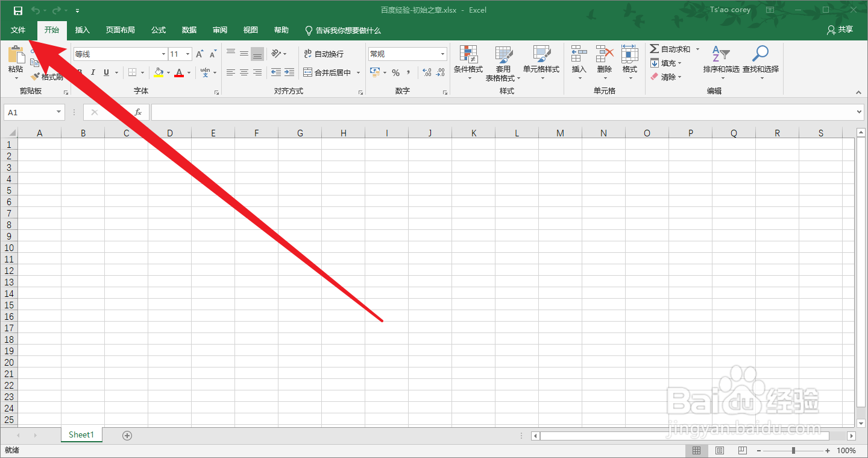Open 排序和筛选 sort and filter
The width and height of the screenshot is (868, 458).
click(721, 63)
